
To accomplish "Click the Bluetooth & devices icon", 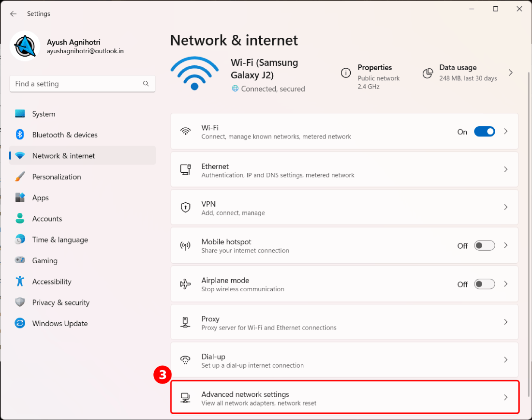I will pyautogui.click(x=20, y=135).
